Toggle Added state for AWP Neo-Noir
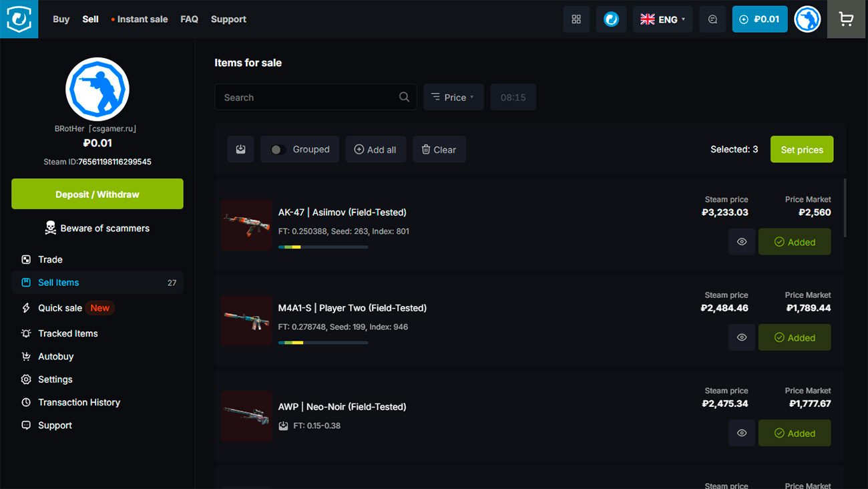Image resolution: width=868 pixels, height=489 pixels. click(795, 433)
